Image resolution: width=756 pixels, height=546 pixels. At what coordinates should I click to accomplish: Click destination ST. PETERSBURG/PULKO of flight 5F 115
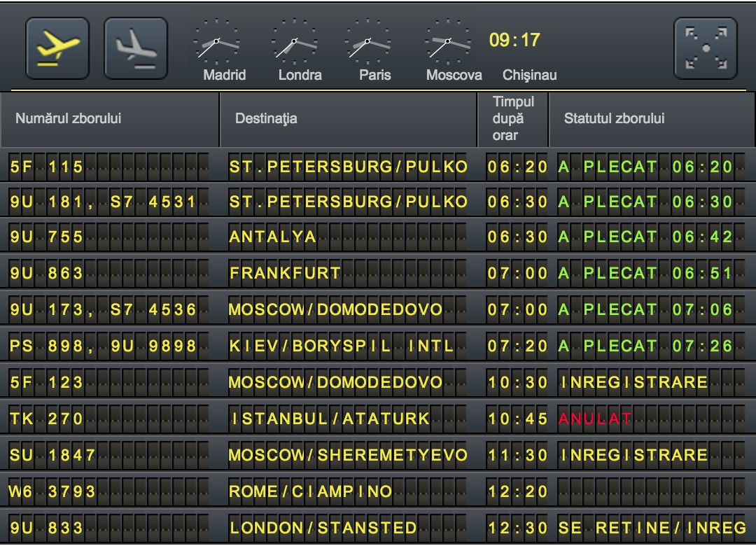coord(348,167)
